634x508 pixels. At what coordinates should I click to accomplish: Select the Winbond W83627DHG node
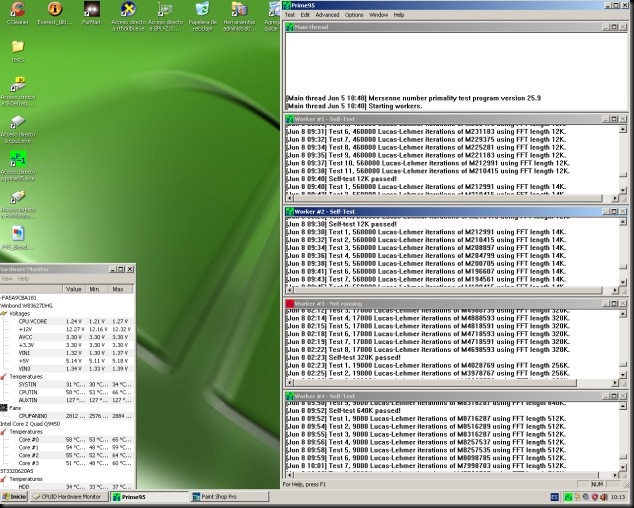click(x=27, y=306)
